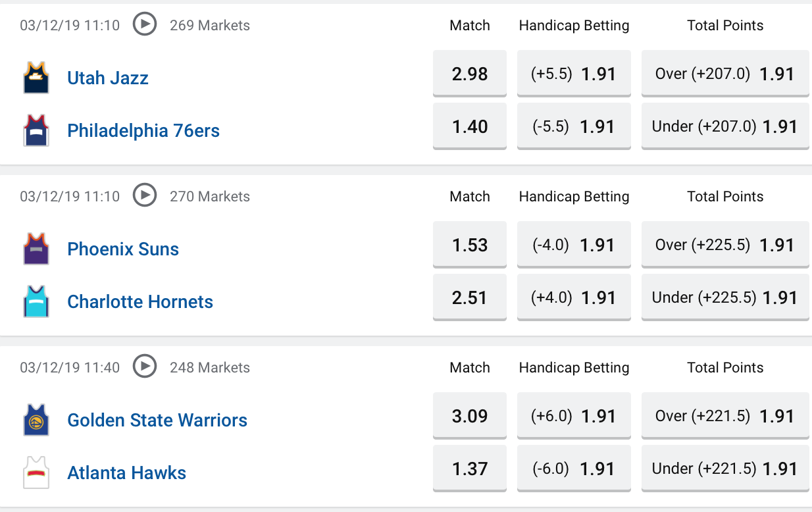Click the Utah Jazz jersey icon
812x512 pixels.
(x=36, y=78)
